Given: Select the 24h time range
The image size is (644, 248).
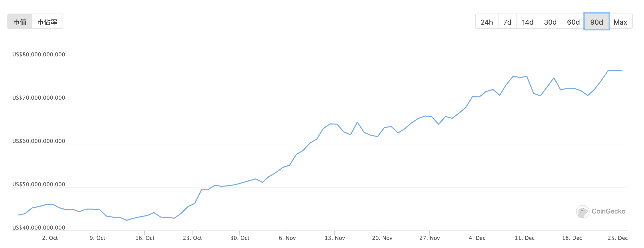Looking at the screenshot, I should [486, 22].
